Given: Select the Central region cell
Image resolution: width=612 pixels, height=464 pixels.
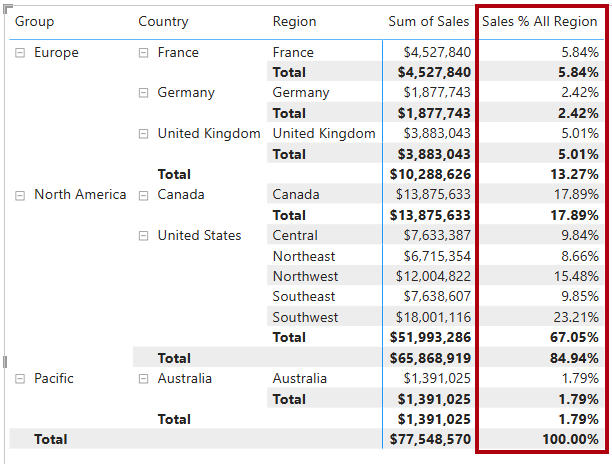Looking at the screenshot, I should tap(295, 235).
